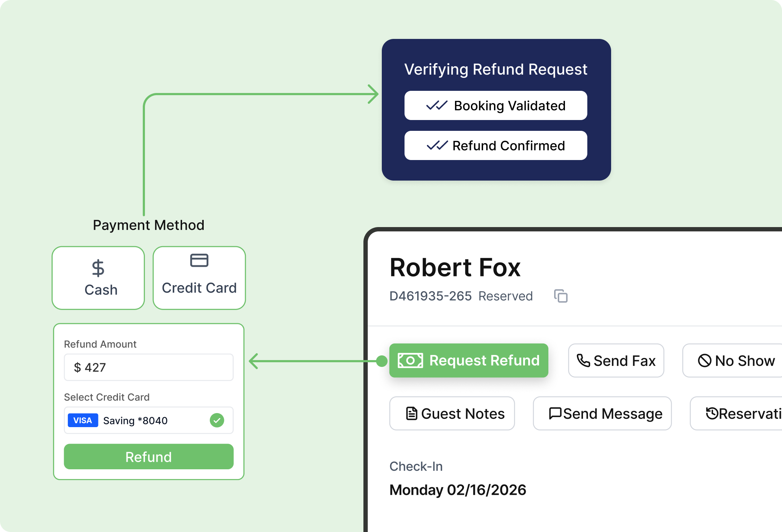Click the chat bubble icon on Send Message
Viewport: 782px width, 532px height.
tap(555, 413)
